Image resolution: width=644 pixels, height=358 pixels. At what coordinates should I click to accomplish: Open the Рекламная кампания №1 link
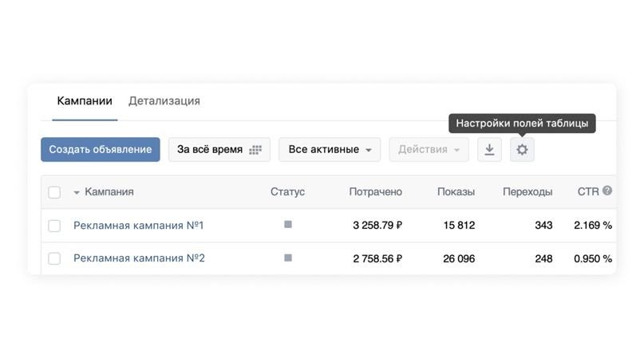click(x=139, y=226)
